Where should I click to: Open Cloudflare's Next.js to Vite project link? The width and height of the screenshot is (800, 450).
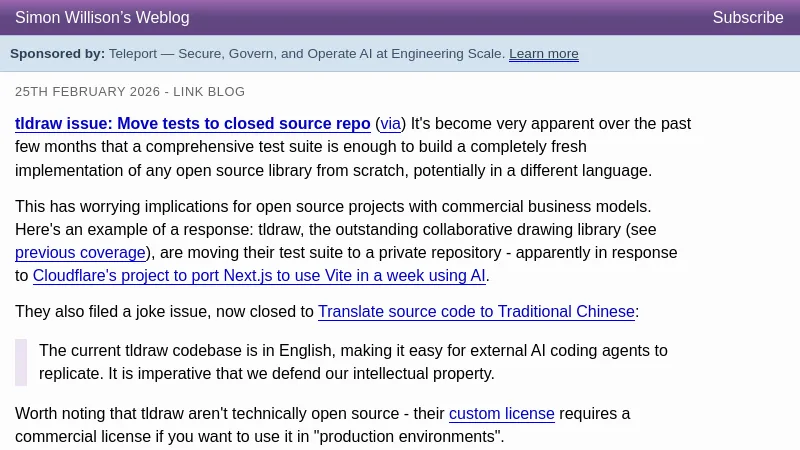pos(259,276)
